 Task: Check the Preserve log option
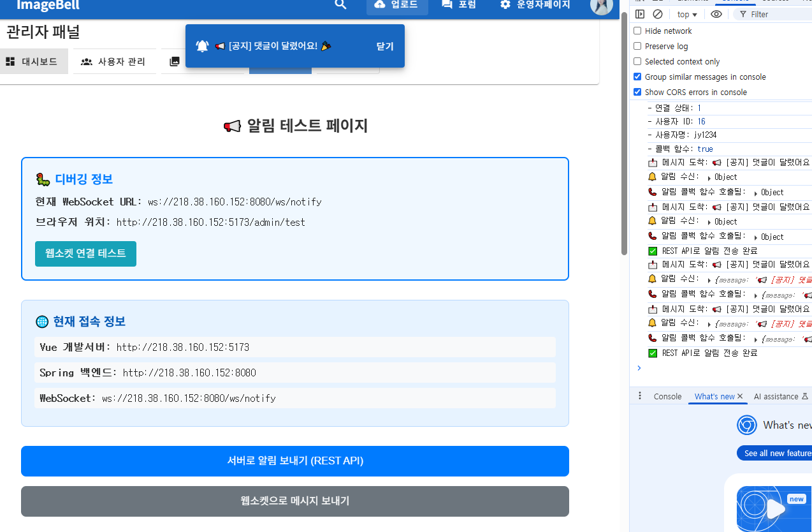[x=637, y=46]
